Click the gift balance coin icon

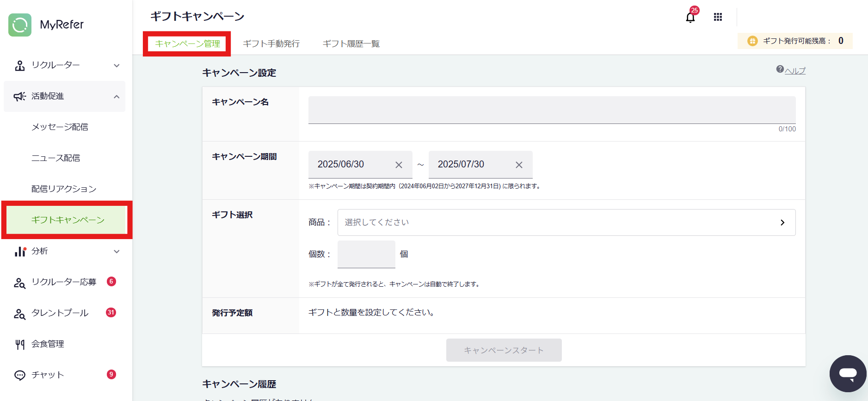(752, 41)
